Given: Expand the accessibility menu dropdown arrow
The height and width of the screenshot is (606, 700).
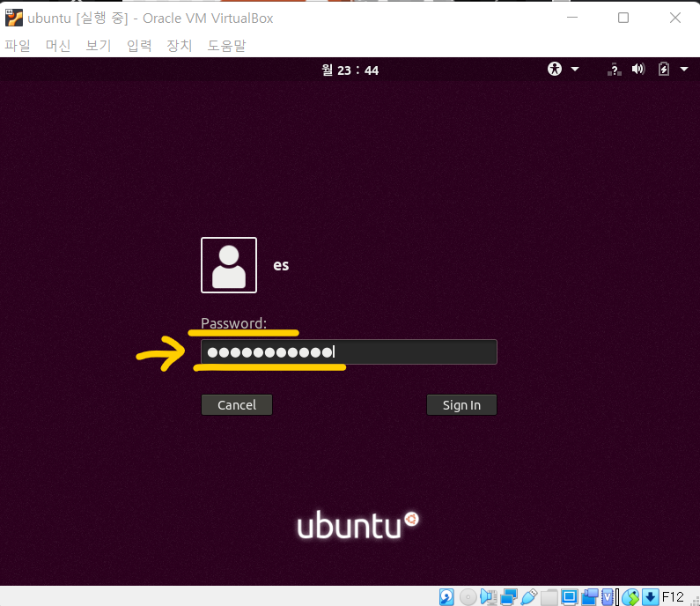Looking at the screenshot, I should 575,70.
